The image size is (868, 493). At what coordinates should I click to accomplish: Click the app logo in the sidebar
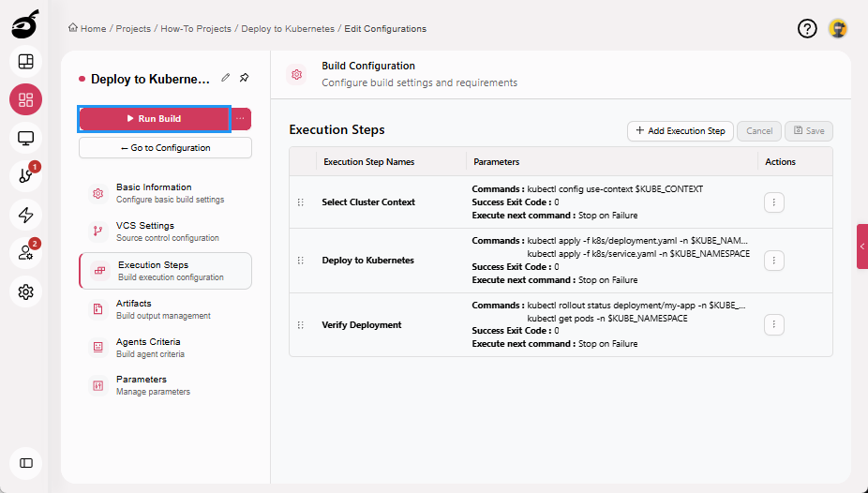tap(25, 24)
